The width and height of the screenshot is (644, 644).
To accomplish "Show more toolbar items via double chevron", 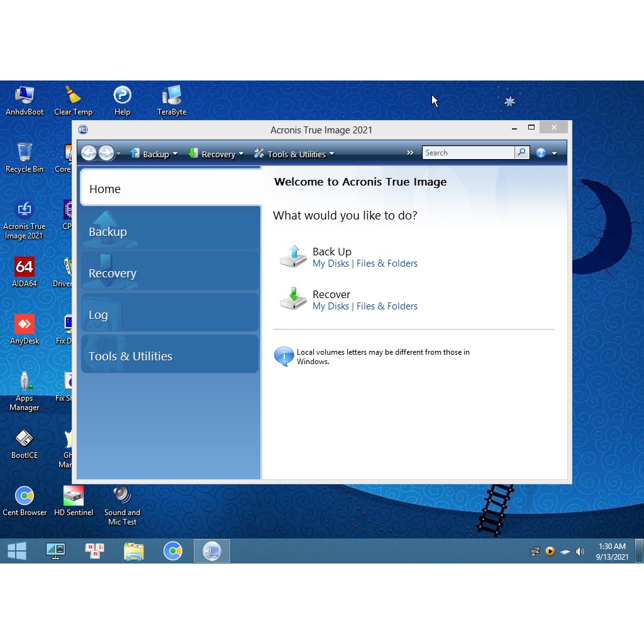I will click(x=411, y=153).
